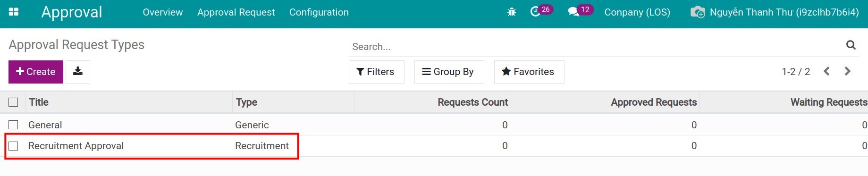Click the user avatar camera icon
Viewport: 868px width, 176px height.
698,12
